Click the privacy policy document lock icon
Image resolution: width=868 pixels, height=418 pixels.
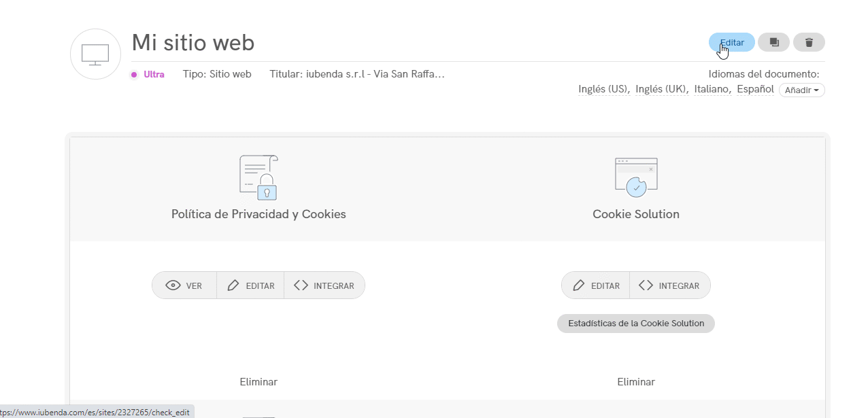(258, 177)
